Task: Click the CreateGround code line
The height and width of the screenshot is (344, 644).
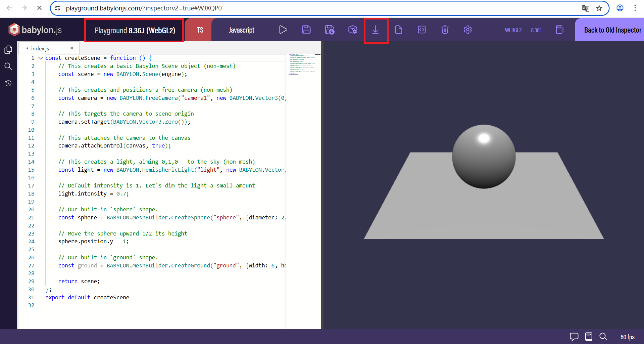Action: pyautogui.click(x=172, y=266)
